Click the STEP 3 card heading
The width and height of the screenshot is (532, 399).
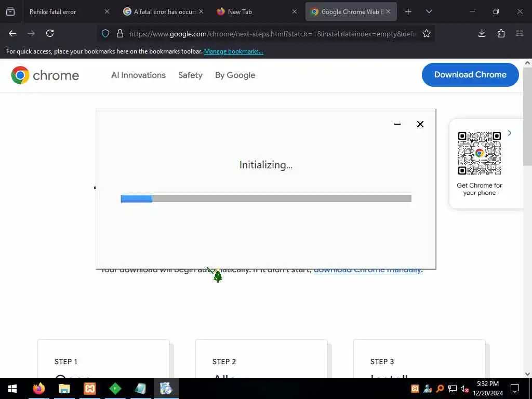click(382, 362)
